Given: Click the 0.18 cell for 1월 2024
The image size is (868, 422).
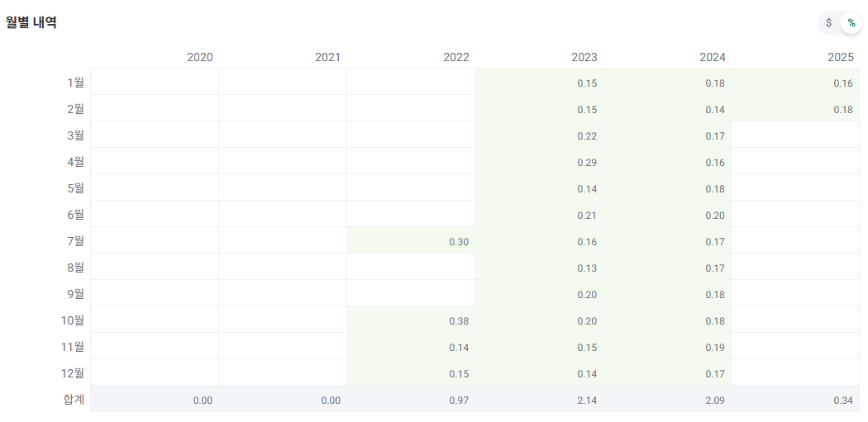Looking at the screenshot, I should tap(667, 83).
